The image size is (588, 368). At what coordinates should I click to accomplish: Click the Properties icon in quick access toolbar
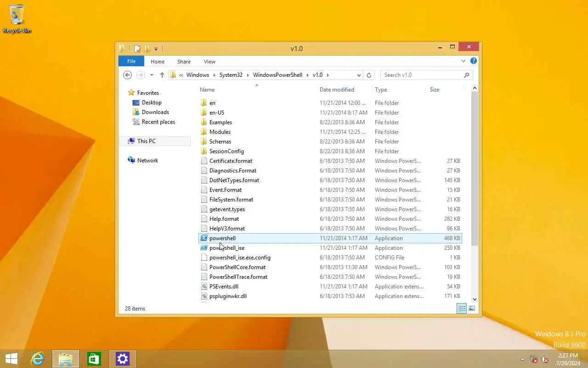tap(137, 48)
